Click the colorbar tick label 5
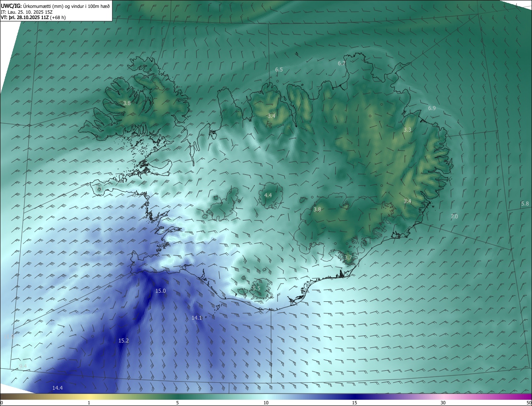 (x=177, y=403)
